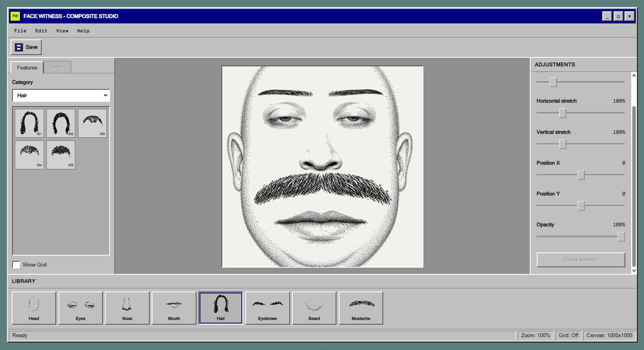The width and height of the screenshot is (644, 350).
Task: Close the Face Witness window
Action: (x=630, y=16)
